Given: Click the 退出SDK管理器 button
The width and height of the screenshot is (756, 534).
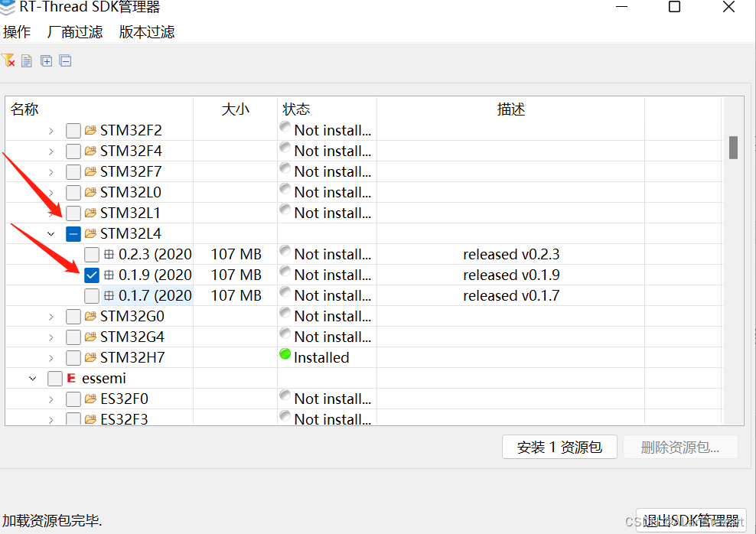Looking at the screenshot, I should (x=691, y=520).
